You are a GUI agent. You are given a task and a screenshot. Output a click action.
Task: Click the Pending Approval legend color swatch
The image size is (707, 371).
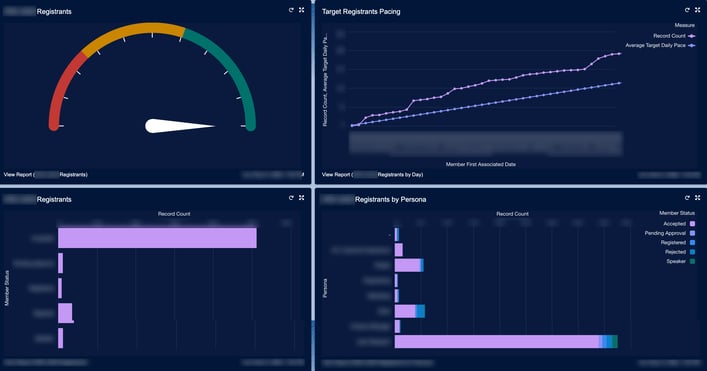[x=693, y=233]
